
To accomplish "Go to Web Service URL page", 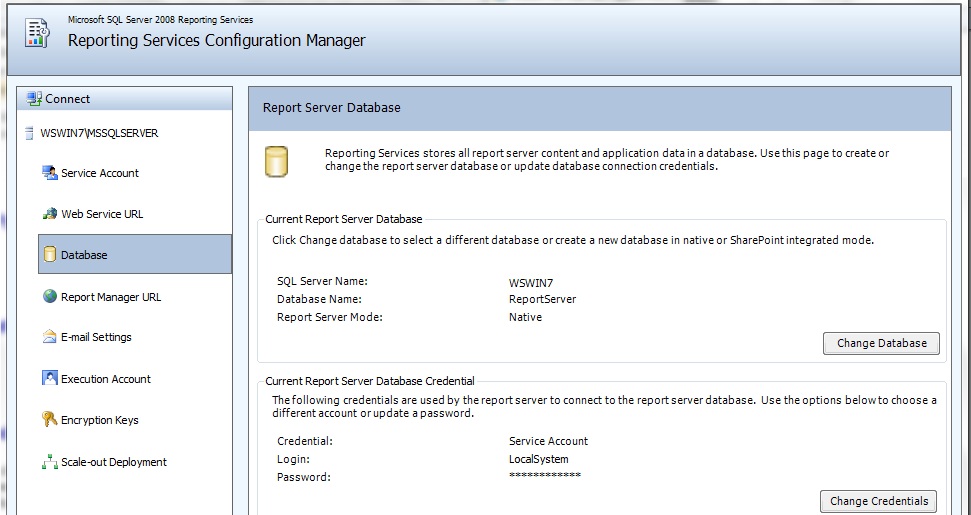I will (x=102, y=214).
